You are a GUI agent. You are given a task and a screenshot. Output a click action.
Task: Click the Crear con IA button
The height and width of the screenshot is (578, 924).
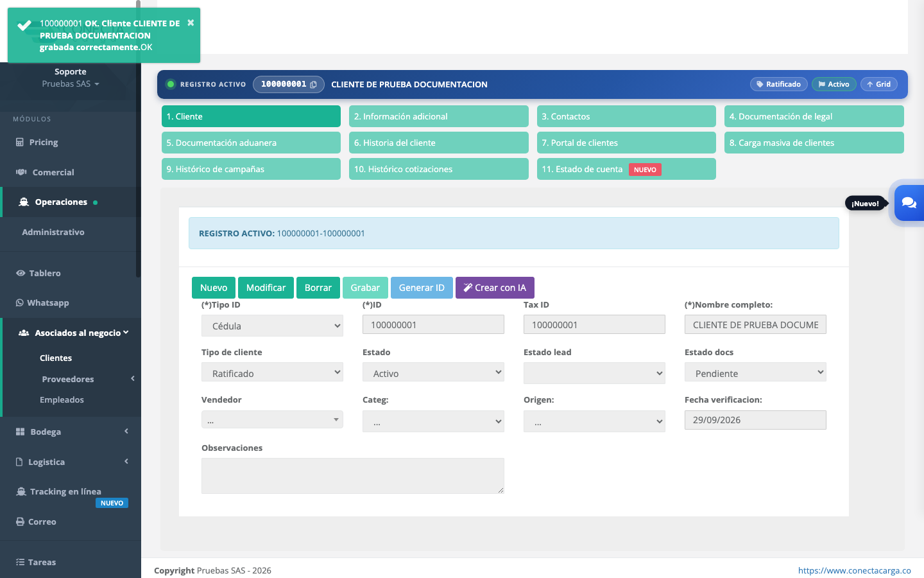pos(495,288)
